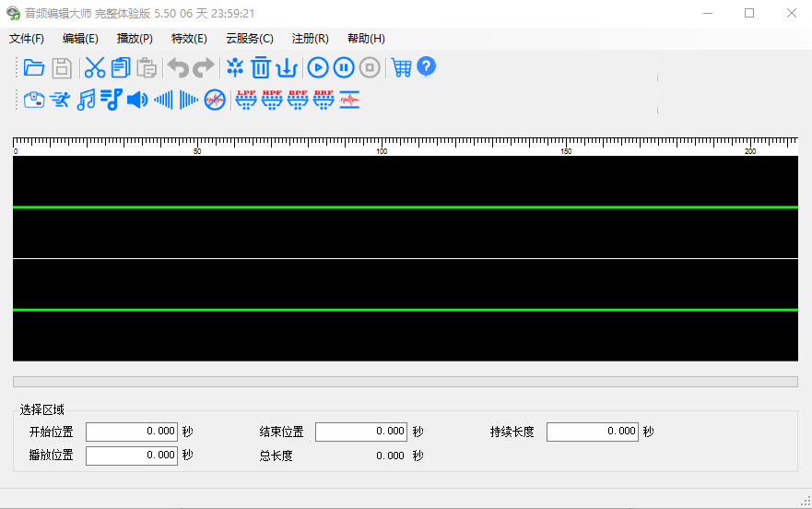Click the 选择区域 group label
This screenshot has height=509, width=812.
tap(42, 410)
